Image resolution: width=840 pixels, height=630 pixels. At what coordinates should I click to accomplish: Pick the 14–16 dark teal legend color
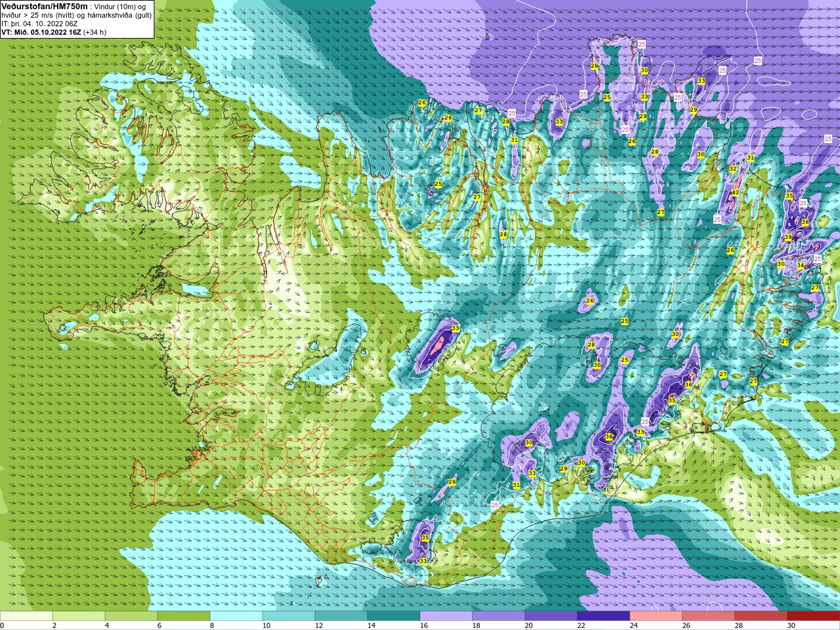(x=394, y=616)
